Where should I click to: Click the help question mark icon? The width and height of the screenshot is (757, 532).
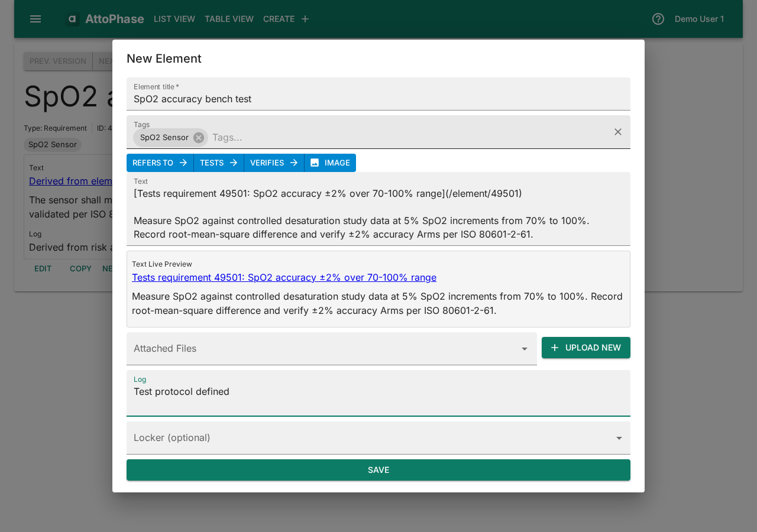pyautogui.click(x=657, y=18)
